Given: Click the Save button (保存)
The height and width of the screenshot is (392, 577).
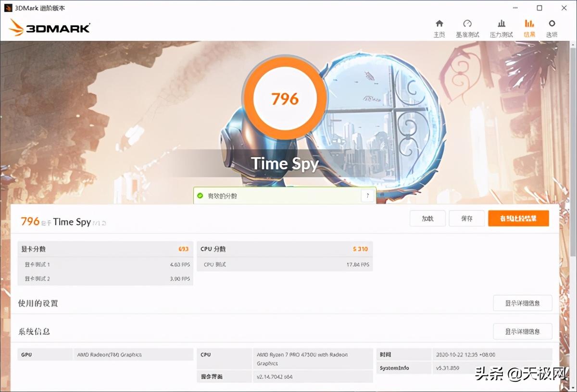Looking at the screenshot, I should pos(467,219).
